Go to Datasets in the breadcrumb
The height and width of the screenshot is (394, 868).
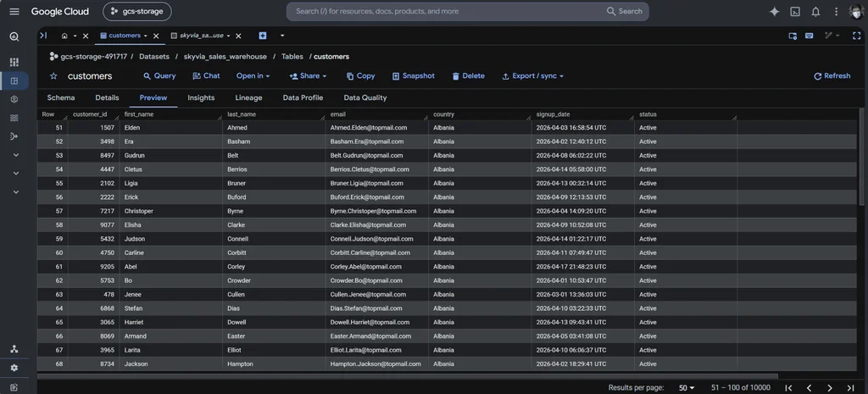click(154, 57)
